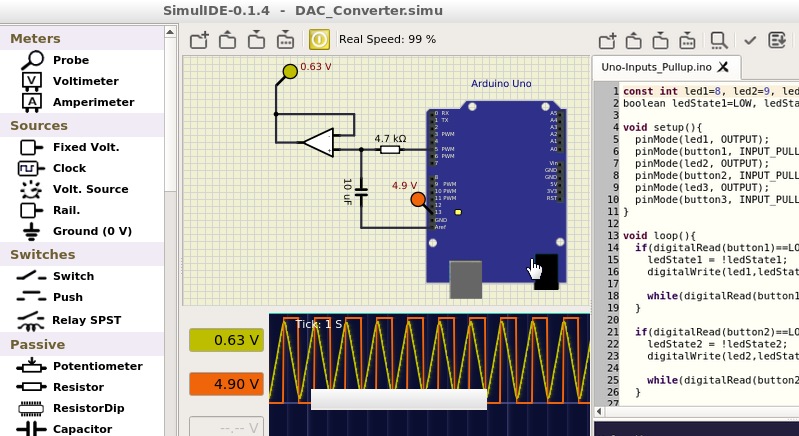
Task: Select the Rail. source component
Action: pos(49,210)
